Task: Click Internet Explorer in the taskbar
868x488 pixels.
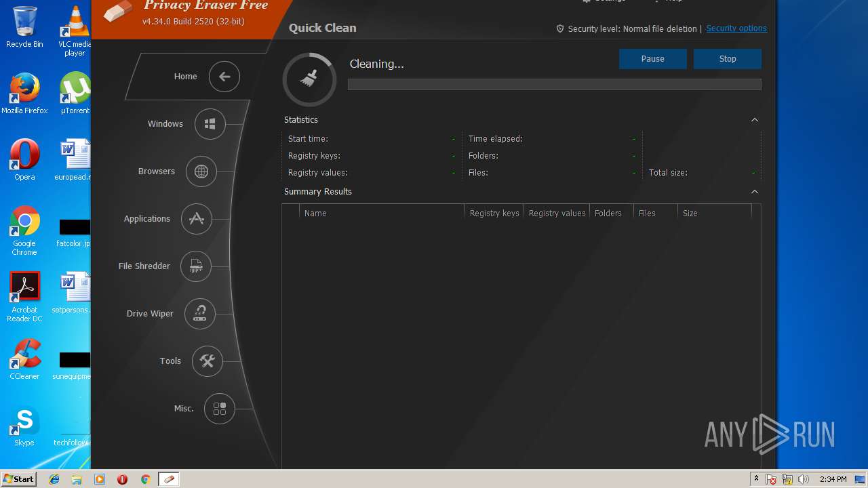Action: (x=54, y=479)
